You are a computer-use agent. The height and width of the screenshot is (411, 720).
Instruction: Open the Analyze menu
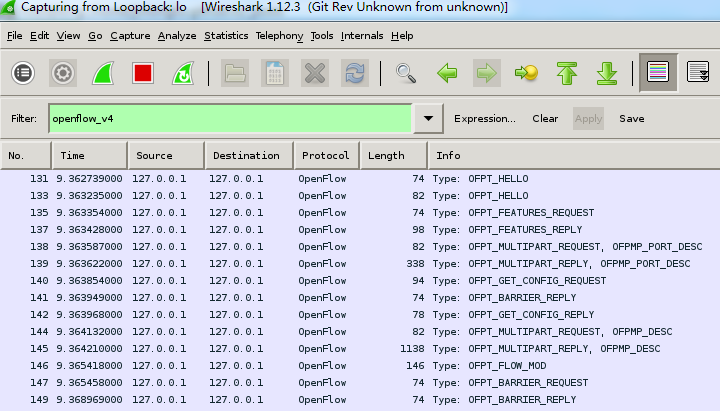[177, 36]
